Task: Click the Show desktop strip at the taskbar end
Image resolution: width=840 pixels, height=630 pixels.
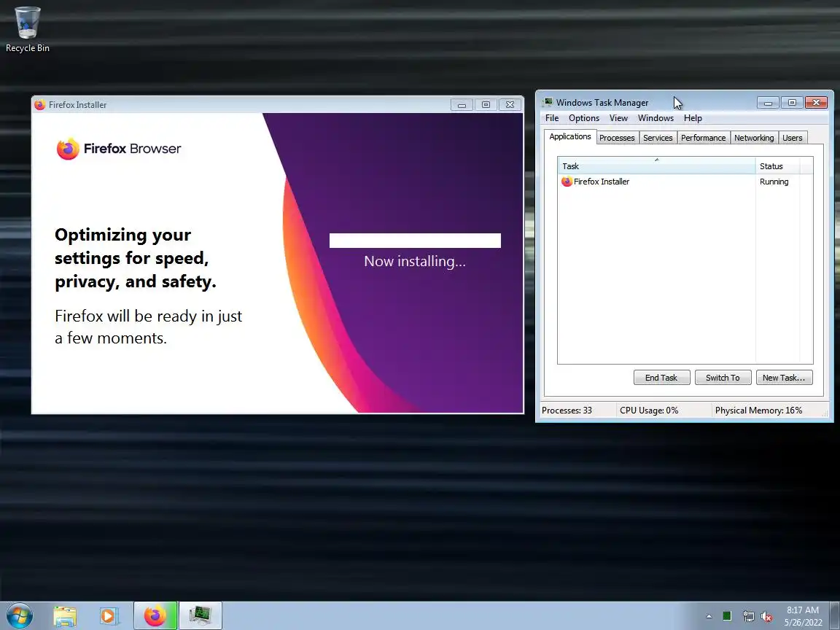Action: 835,616
